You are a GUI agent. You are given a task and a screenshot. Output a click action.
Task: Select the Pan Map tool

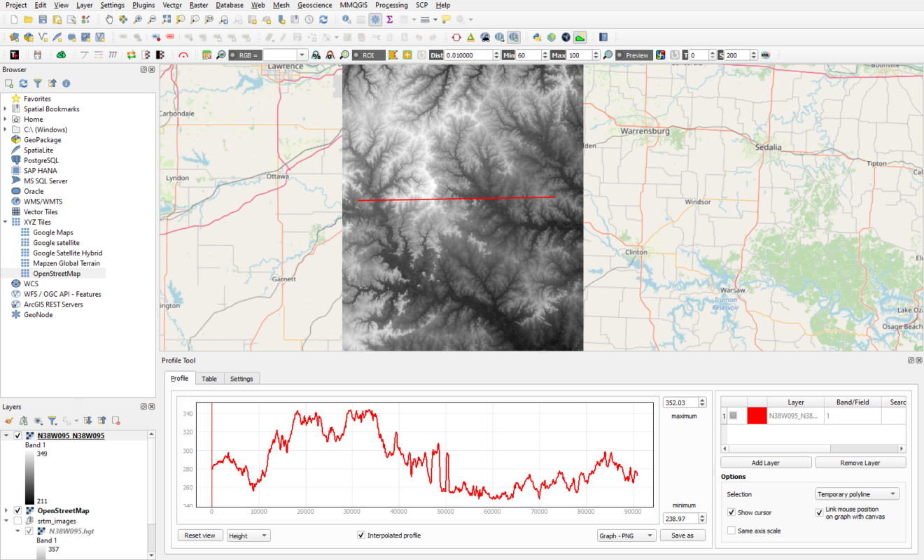[110, 20]
